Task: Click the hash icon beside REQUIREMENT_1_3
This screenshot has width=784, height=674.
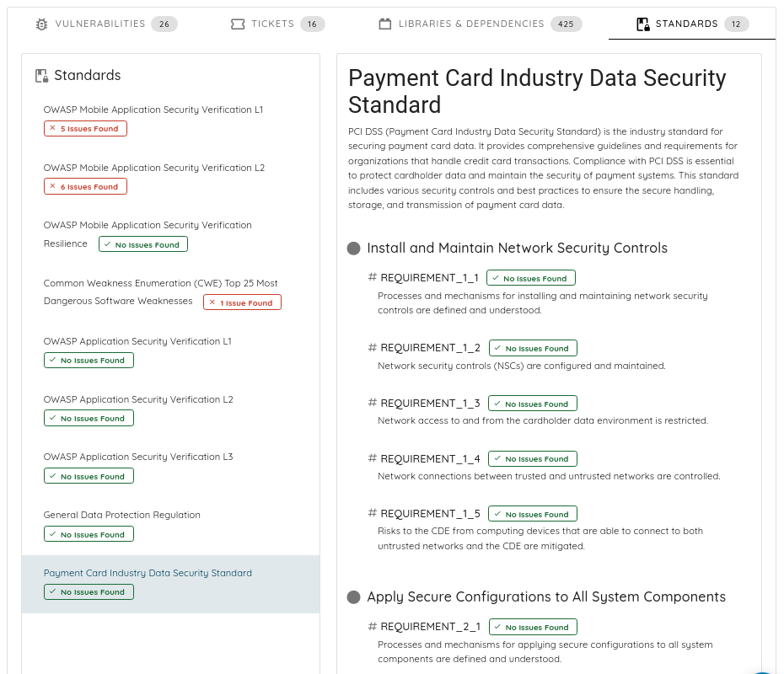Action: (x=372, y=403)
